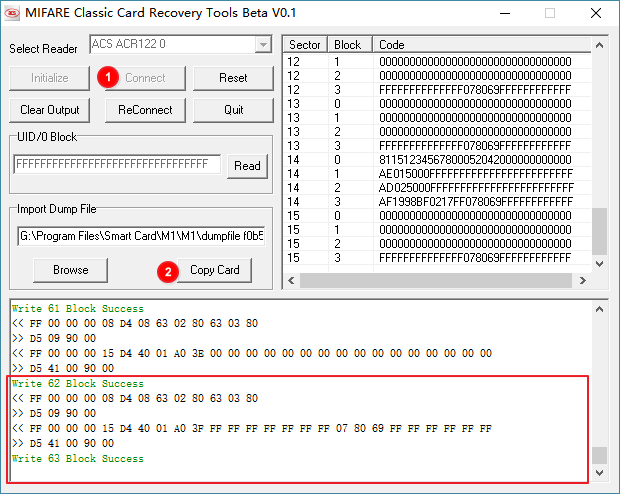Clear the output log
The height and width of the screenshot is (494, 620).
(50, 110)
